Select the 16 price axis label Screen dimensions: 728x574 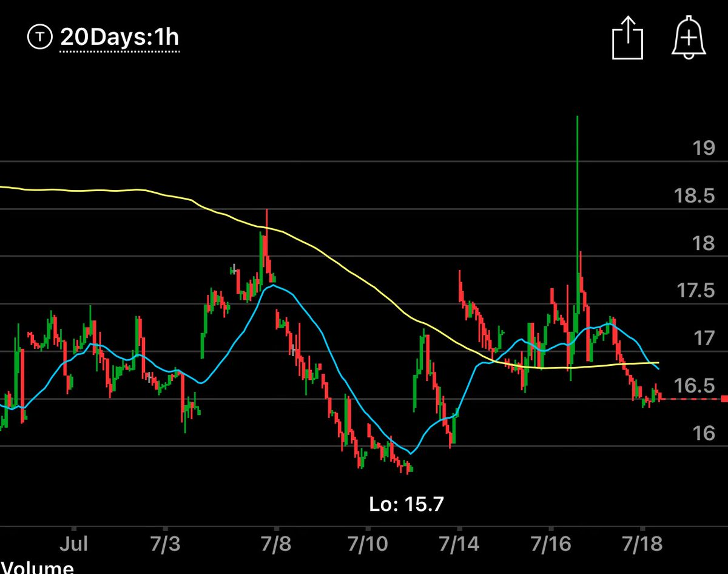tap(704, 433)
